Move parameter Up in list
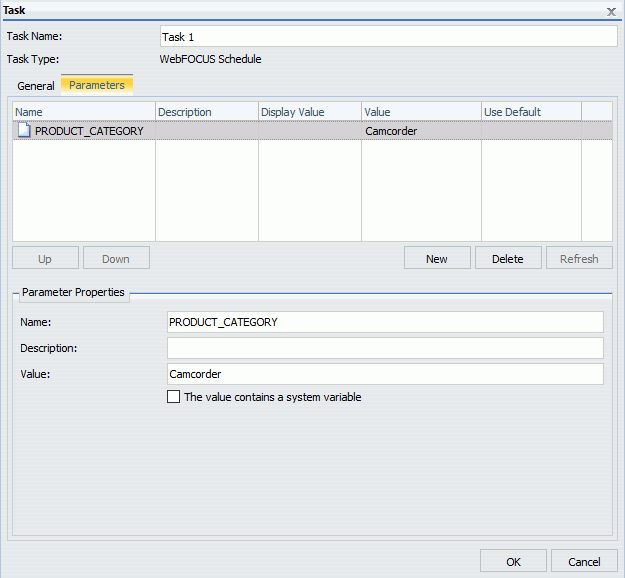Screen dimensions: 625x578 [45, 258]
